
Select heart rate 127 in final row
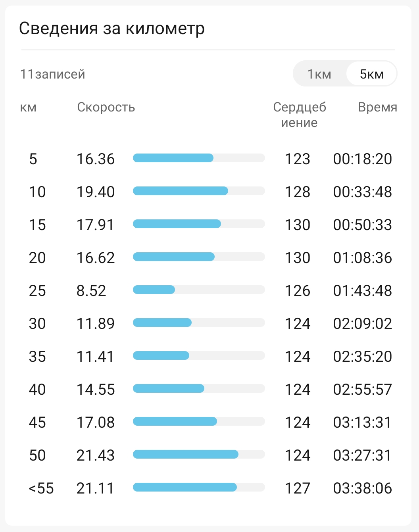(298, 488)
